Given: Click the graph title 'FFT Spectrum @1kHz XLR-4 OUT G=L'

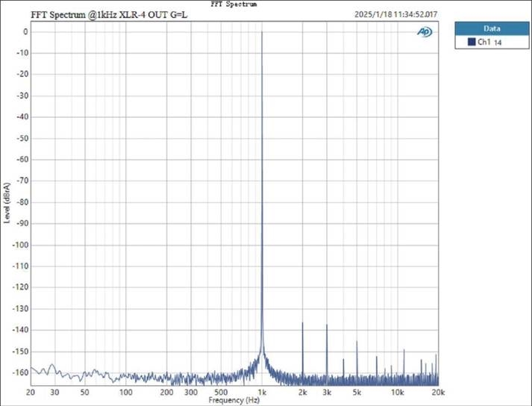Looking at the screenshot, I should [x=109, y=15].
